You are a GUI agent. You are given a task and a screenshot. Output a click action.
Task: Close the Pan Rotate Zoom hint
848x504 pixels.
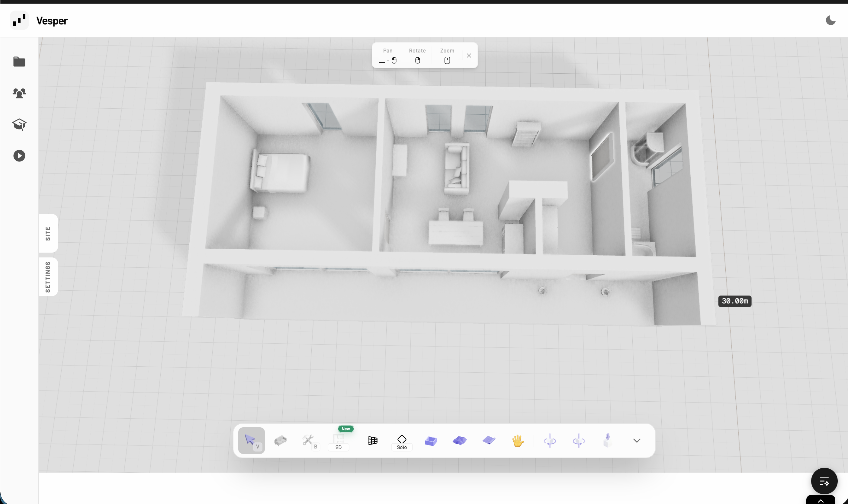(469, 55)
